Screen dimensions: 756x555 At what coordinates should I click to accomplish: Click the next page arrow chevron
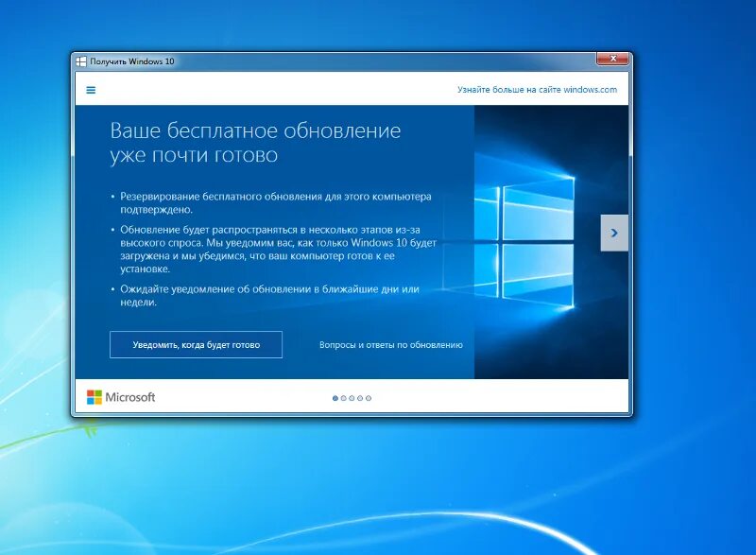coord(614,233)
